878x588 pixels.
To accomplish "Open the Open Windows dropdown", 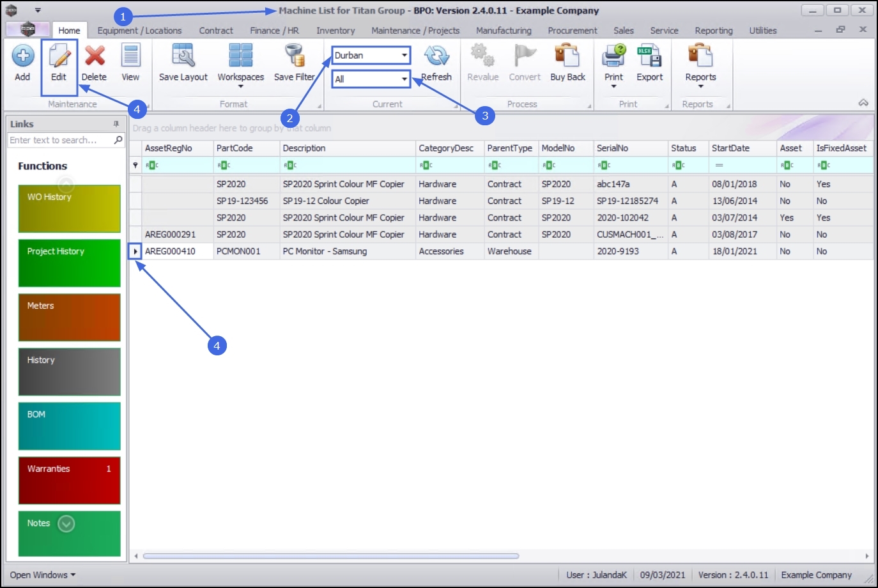I will 42,575.
